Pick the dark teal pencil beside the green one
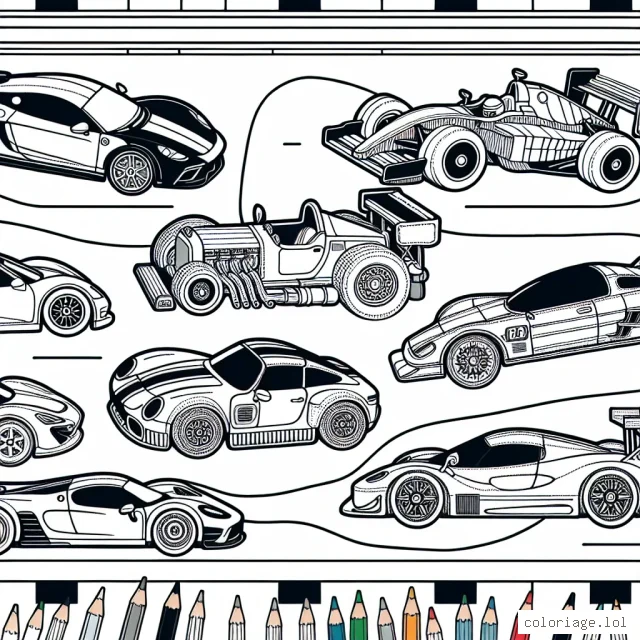This screenshot has width=640, height=640. 336,618
